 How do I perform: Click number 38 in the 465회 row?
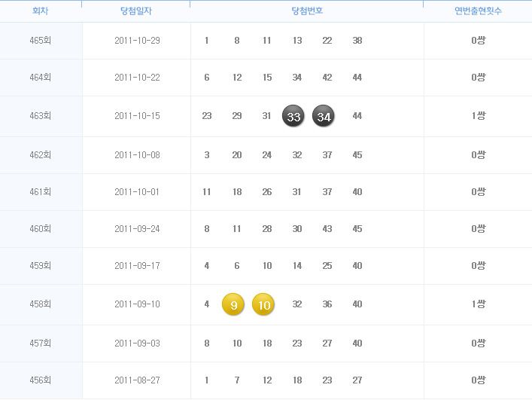click(357, 41)
